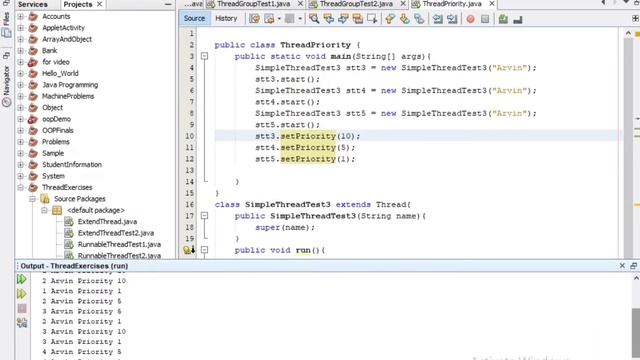The width and height of the screenshot is (640, 360).
Task: Expand the oopDemo project node
Action: (20, 119)
